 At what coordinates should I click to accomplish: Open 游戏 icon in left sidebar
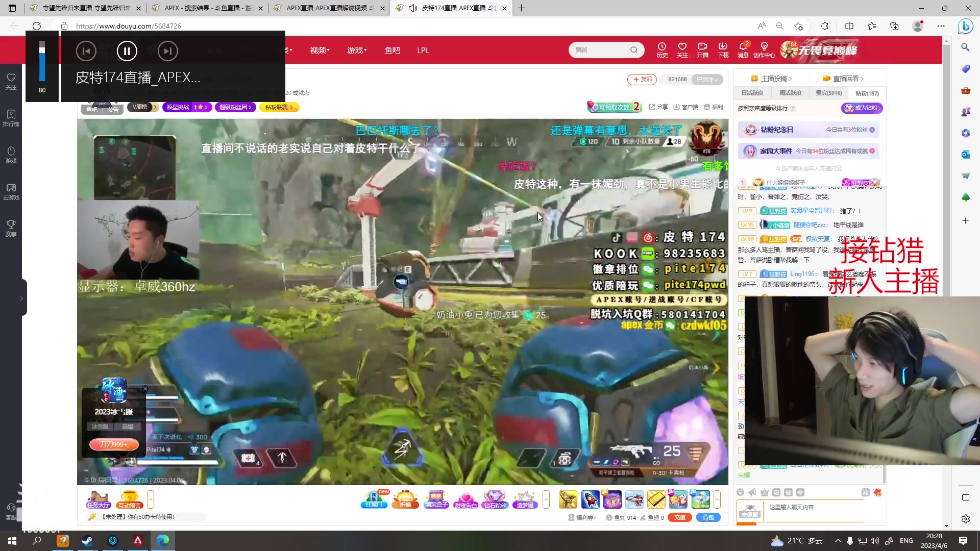point(11,155)
